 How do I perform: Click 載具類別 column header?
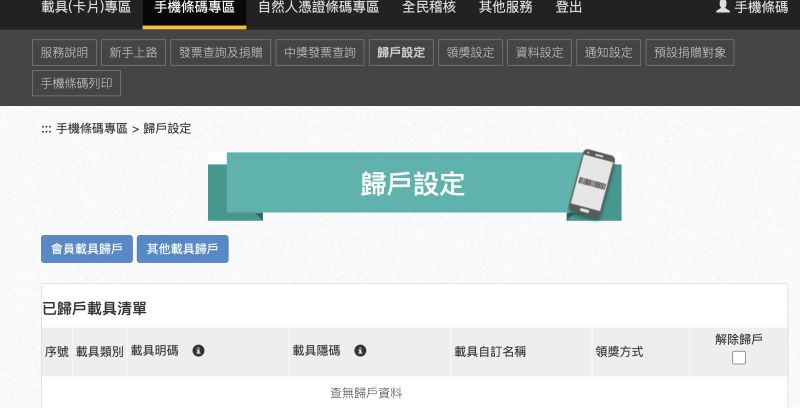pos(99,352)
